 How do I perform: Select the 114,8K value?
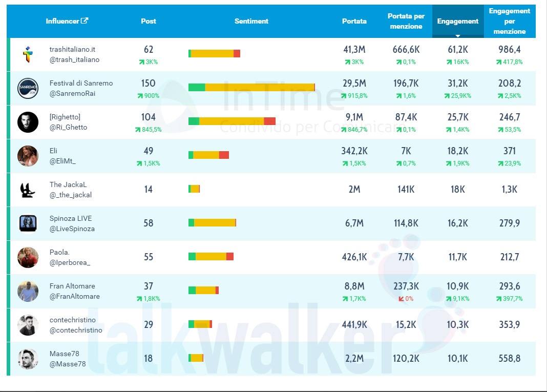[406, 223]
